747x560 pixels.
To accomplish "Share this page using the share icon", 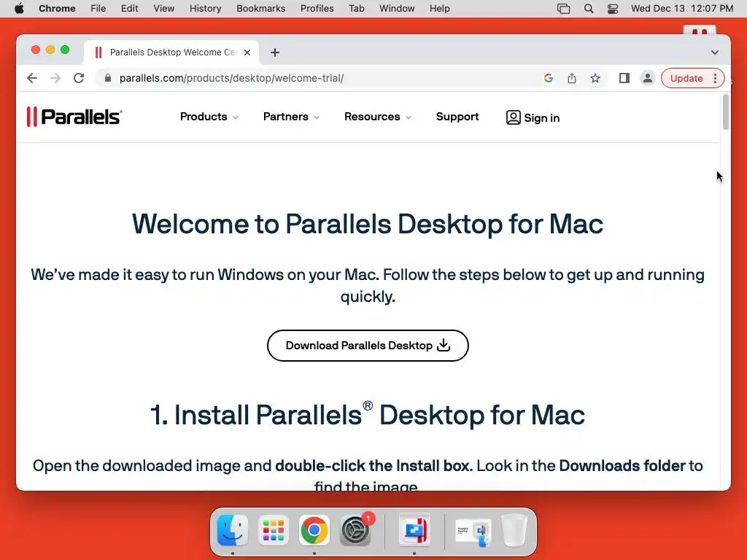I will pos(572,78).
